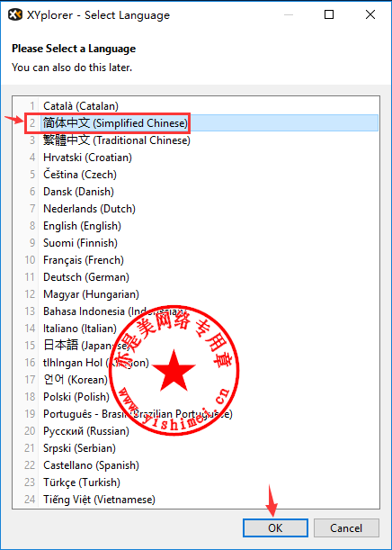
Task: Confirm selection with the OK button
Action: (275, 527)
